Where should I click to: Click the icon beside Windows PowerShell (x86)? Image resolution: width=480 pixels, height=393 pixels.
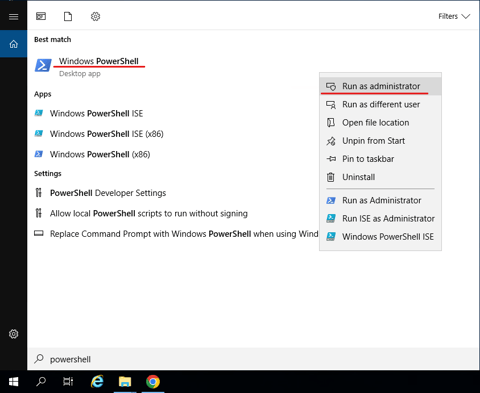39,154
